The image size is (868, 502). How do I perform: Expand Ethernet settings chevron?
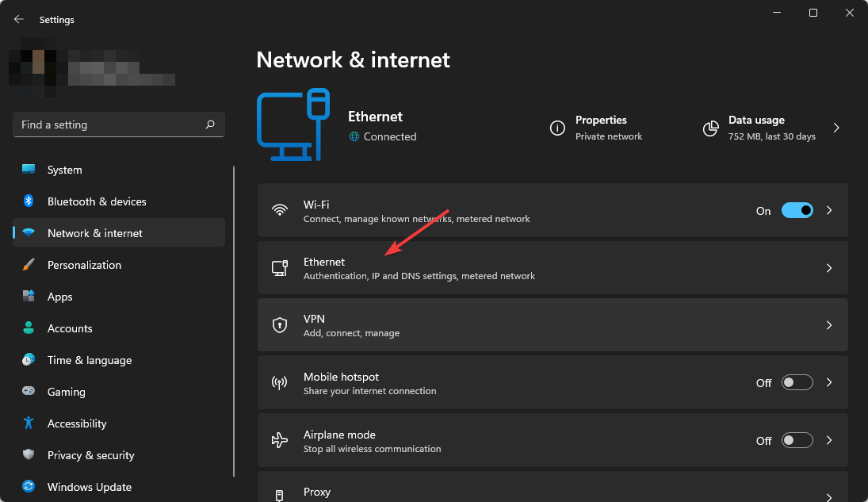pyautogui.click(x=829, y=268)
